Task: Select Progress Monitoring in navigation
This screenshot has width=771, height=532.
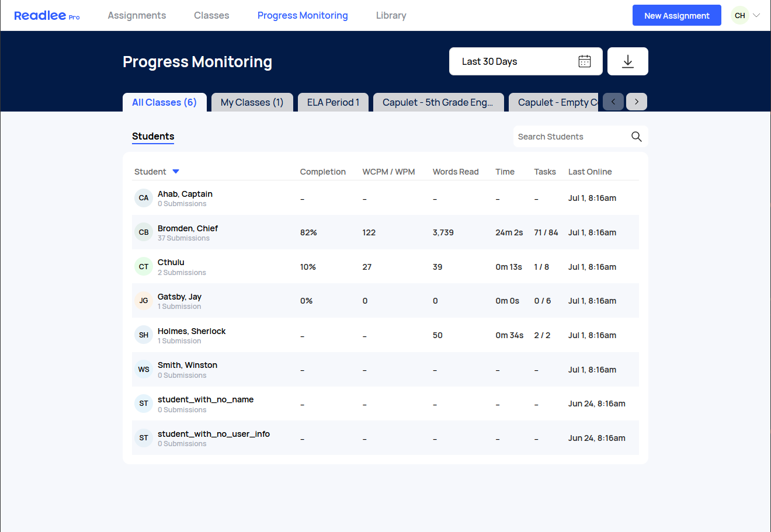Action: point(303,15)
